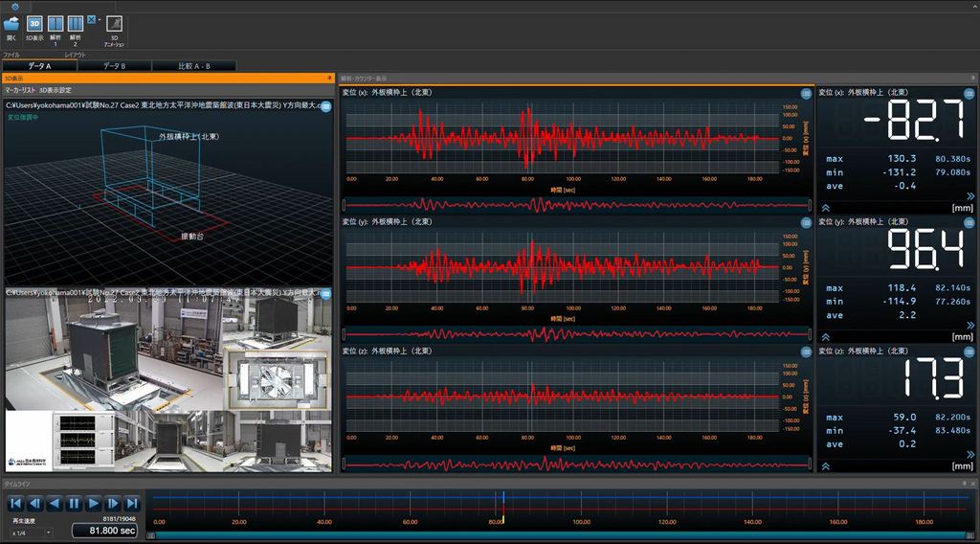Click the 変位 (y) max value 118.4
Screen dimensions: 980x544
tap(902, 288)
